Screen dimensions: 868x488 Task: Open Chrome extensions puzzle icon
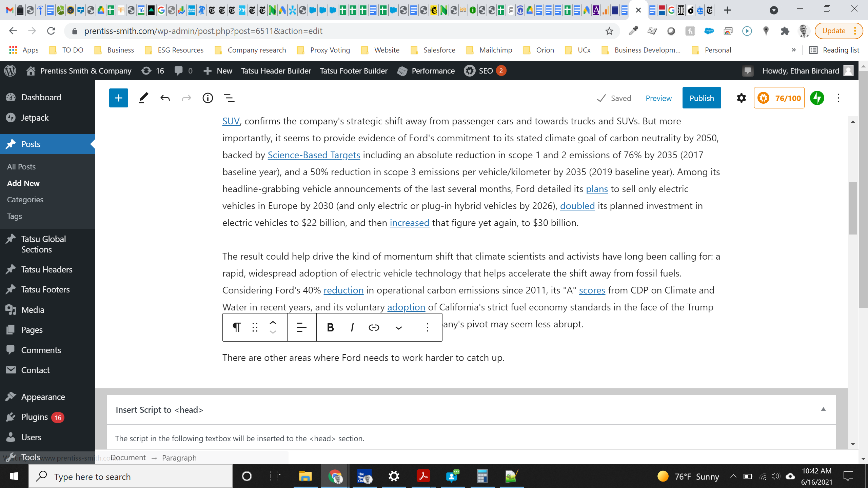(x=785, y=31)
